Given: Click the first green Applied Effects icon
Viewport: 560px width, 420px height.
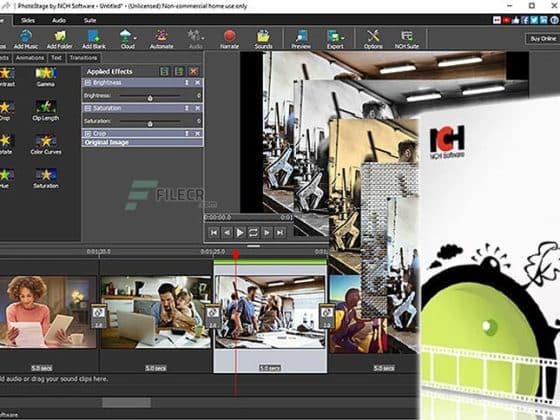Looking at the screenshot, I should [165, 71].
